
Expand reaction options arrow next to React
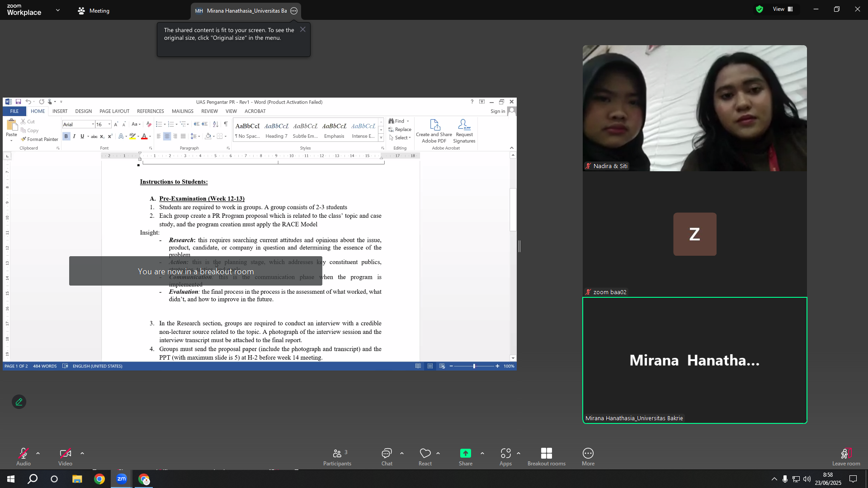pyautogui.click(x=438, y=453)
